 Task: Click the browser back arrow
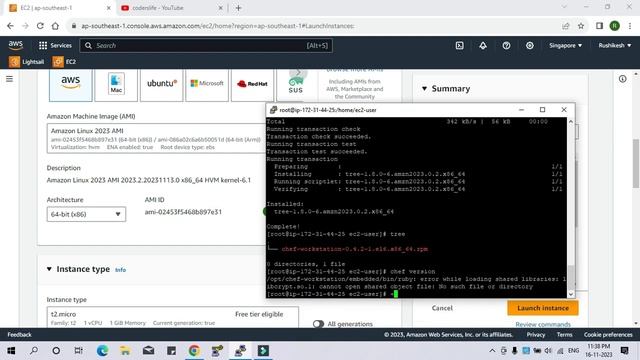(x=10, y=26)
